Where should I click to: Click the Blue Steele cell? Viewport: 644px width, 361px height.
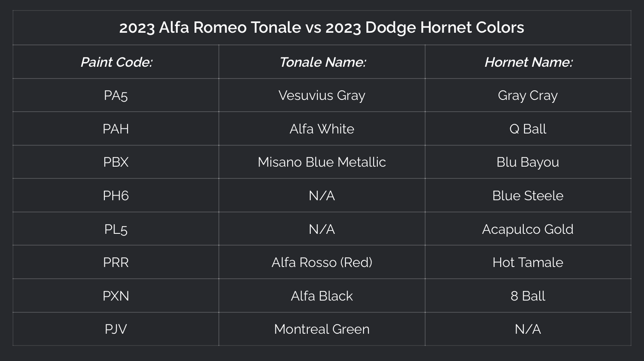(527, 196)
